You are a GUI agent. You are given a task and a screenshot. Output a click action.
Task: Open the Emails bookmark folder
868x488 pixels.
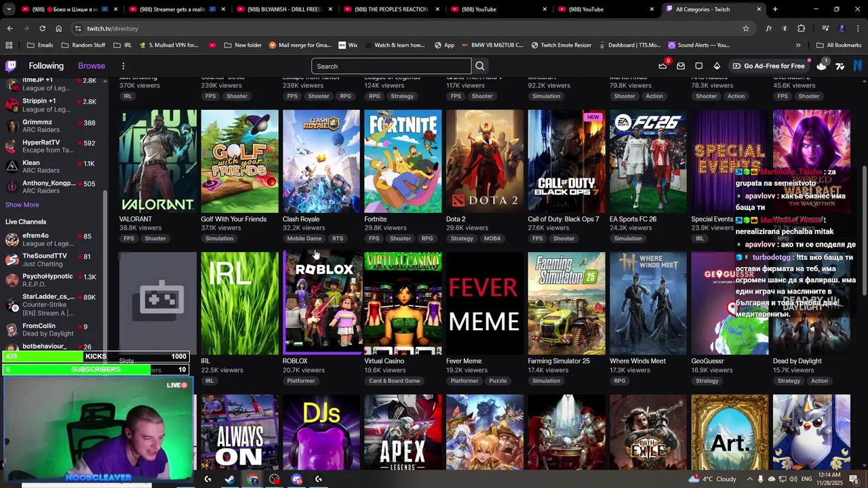[x=40, y=45]
